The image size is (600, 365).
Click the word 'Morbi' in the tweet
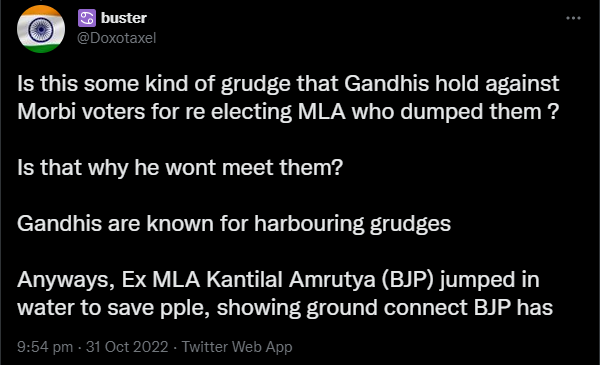tap(46, 112)
